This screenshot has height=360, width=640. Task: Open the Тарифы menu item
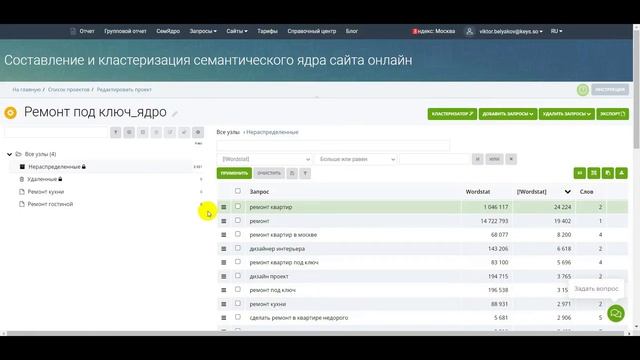(x=267, y=31)
